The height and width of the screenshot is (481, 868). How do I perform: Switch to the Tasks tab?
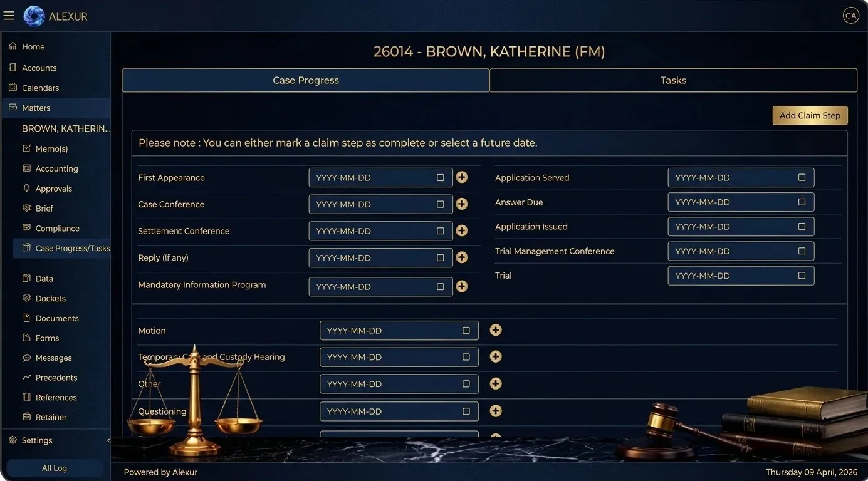pyautogui.click(x=673, y=80)
